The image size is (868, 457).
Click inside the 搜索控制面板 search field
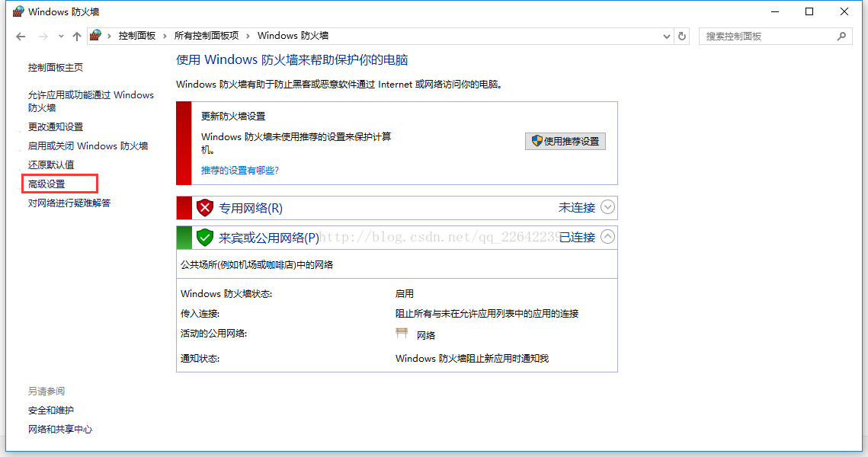coord(766,36)
